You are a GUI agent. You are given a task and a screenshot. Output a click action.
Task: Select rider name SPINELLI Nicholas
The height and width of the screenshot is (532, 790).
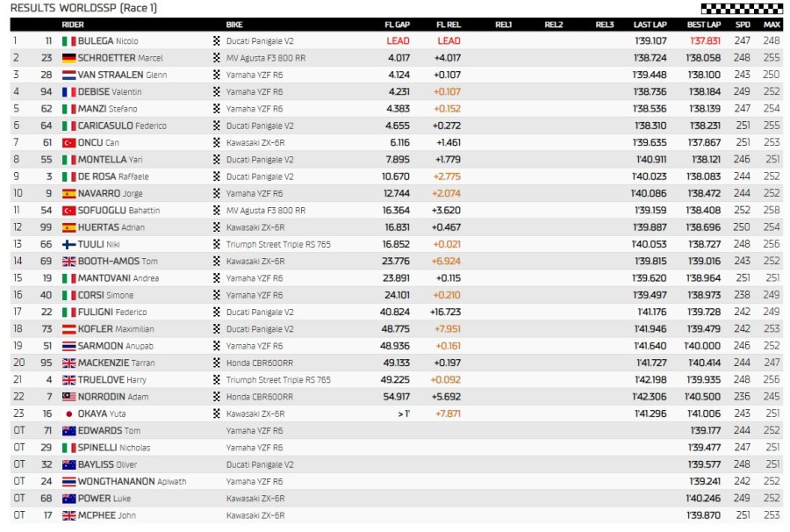tap(114, 448)
